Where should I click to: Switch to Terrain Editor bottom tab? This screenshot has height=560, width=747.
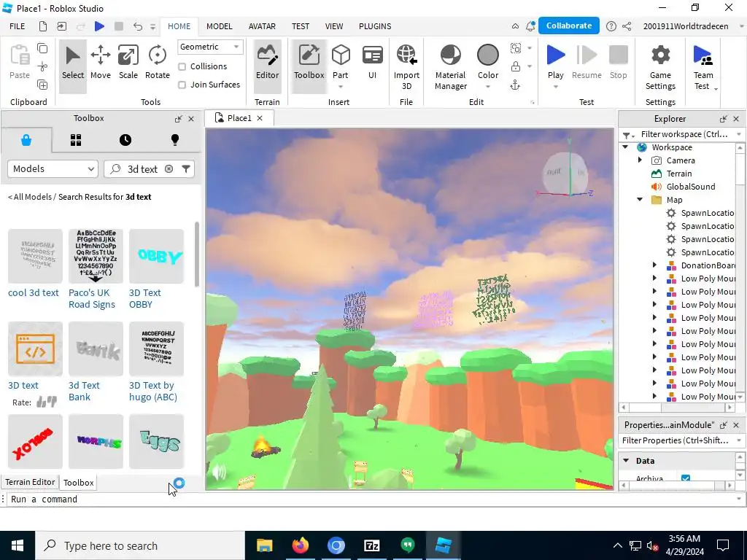click(x=30, y=482)
